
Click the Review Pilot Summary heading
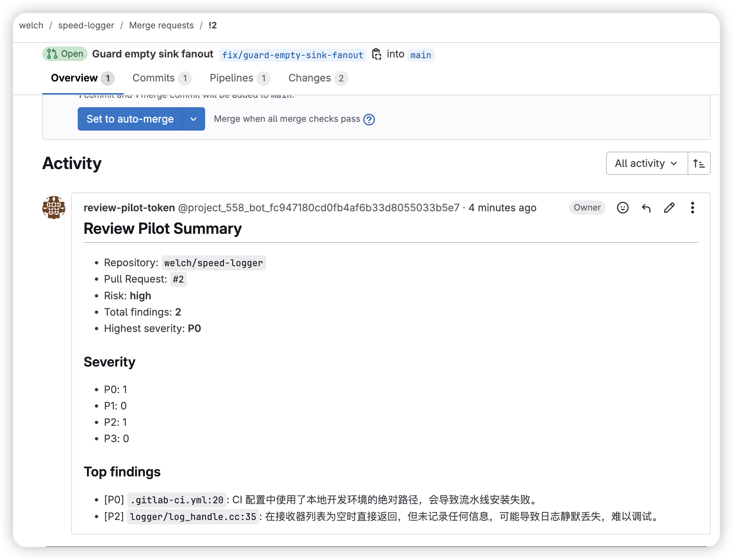(x=163, y=229)
